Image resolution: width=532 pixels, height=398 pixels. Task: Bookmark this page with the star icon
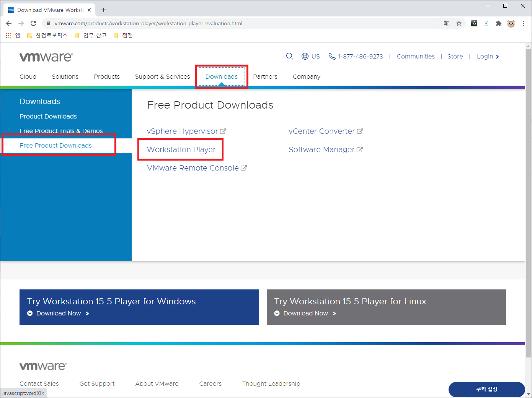(x=459, y=23)
